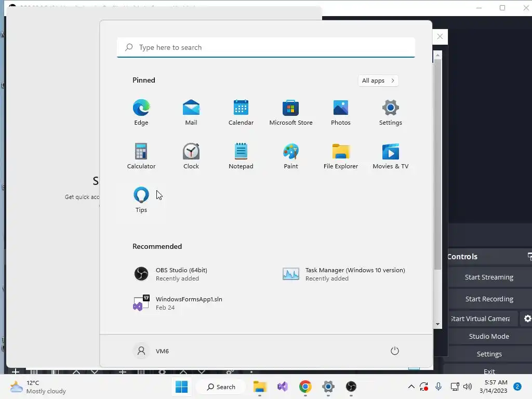Open File Explorer from pinned apps
The image size is (532, 399).
(x=341, y=156)
